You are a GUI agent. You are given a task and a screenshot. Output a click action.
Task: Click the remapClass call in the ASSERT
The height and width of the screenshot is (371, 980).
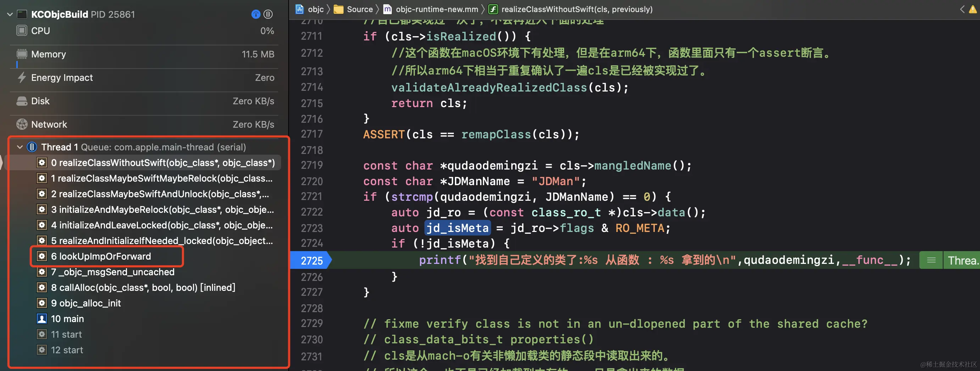[x=496, y=134]
